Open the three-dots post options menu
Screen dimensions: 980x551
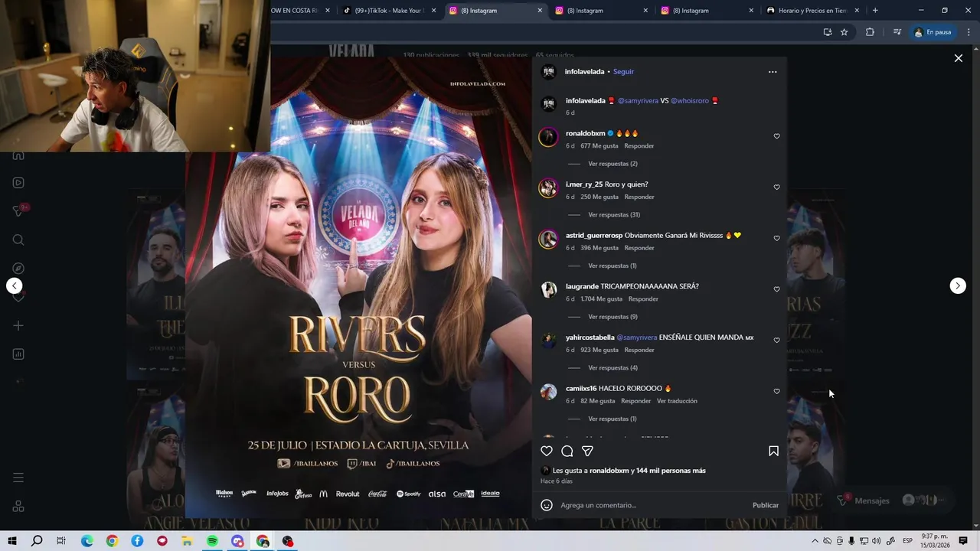[773, 72]
